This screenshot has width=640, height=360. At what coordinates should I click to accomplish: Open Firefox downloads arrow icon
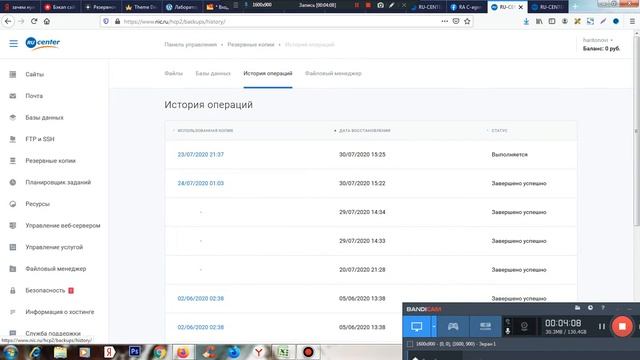(527, 21)
